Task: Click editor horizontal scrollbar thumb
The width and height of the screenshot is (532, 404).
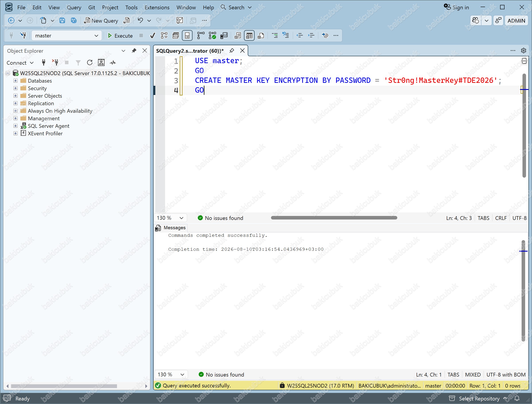Action: coord(334,218)
